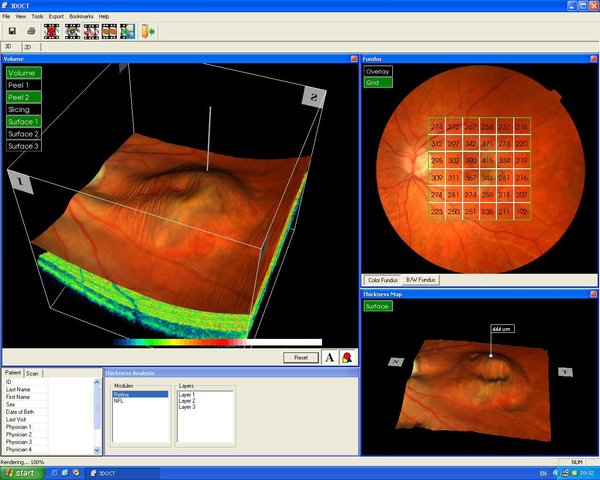Screen dimensions: 600x480
Task: Select the Color Fundus tab
Action: (x=382, y=280)
